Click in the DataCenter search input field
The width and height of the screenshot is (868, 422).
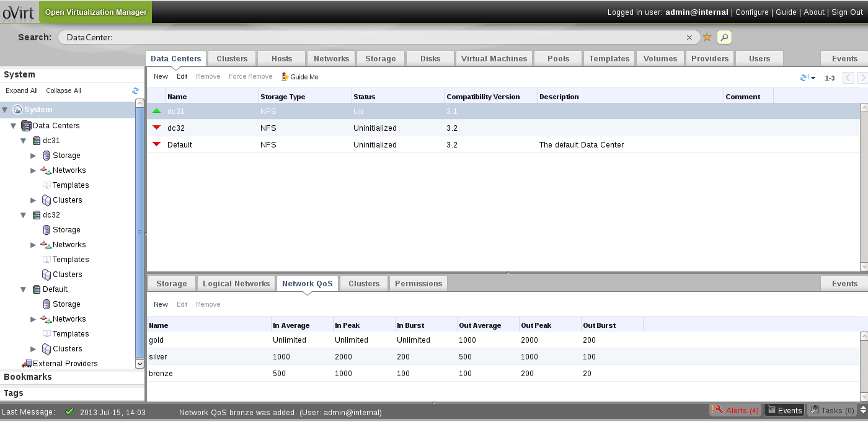point(372,37)
